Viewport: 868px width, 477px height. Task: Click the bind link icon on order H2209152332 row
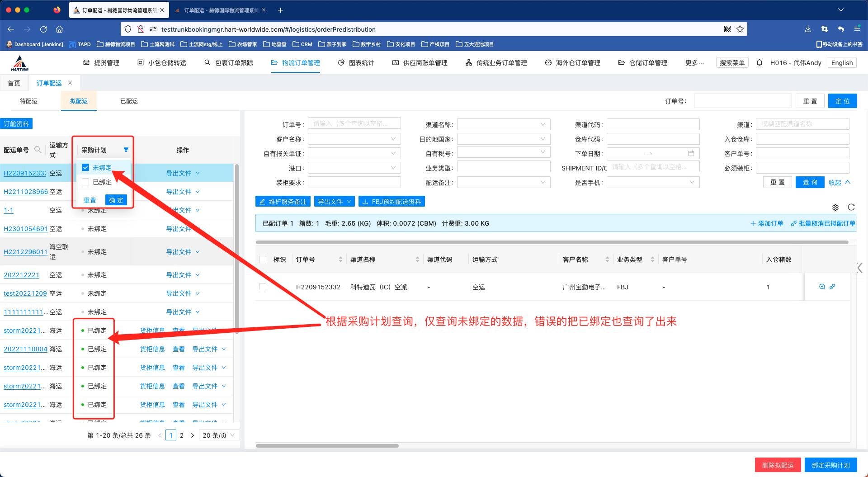click(x=833, y=287)
